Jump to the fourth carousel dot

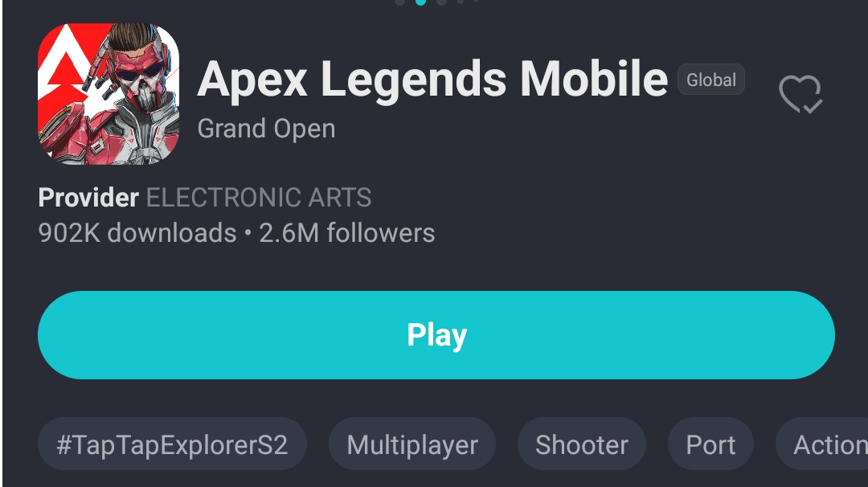click(461, 1)
